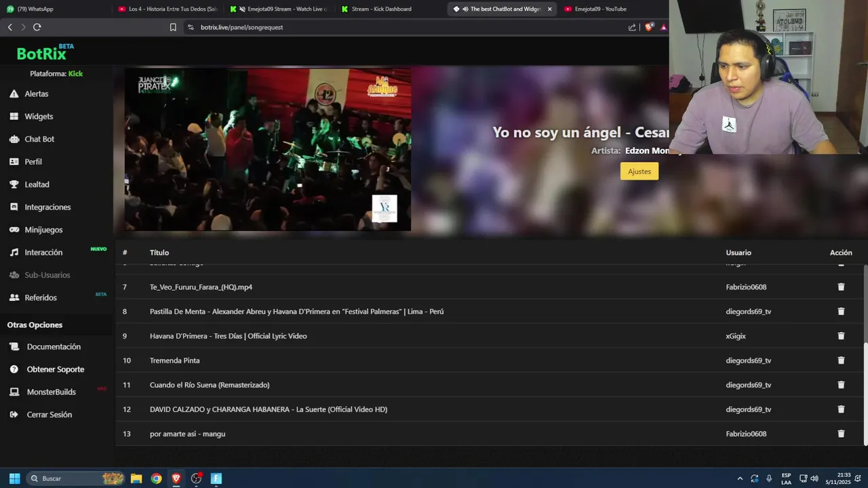This screenshot has height=488, width=868.
Task: Open the Documentación link
Action: (x=53, y=346)
